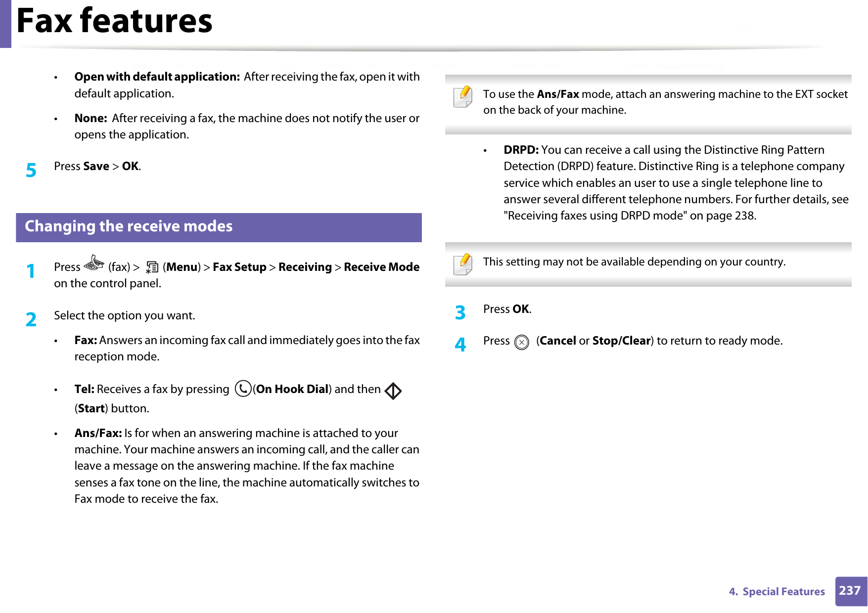Click the step number 5 marker
Viewport: 868px width, 613px height.
click(x=31, y=170)
